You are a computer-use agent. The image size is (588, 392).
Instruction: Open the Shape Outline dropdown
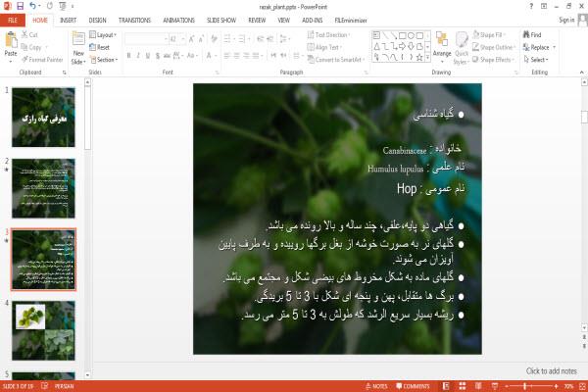pyautogui.click(x=494, y=47)
